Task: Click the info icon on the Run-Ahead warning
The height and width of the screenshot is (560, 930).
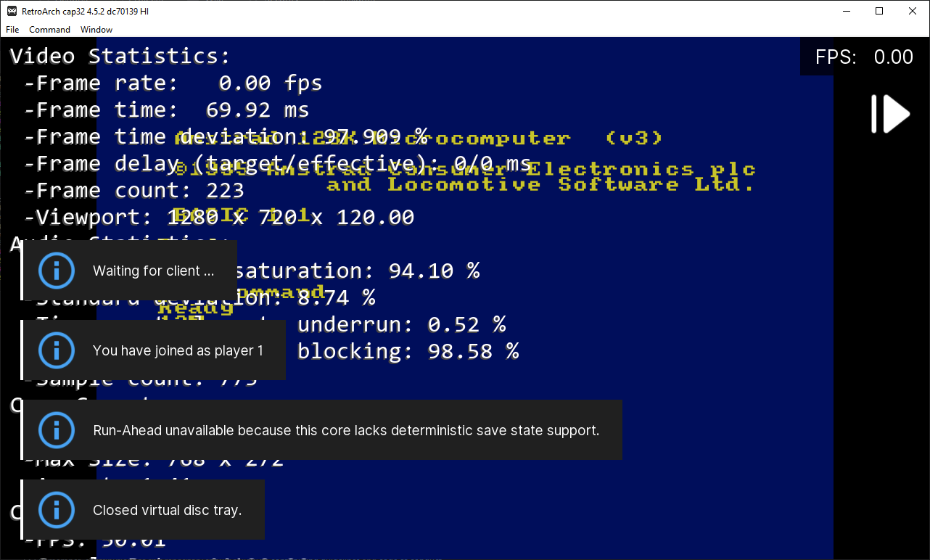Action: click(57, 429)
